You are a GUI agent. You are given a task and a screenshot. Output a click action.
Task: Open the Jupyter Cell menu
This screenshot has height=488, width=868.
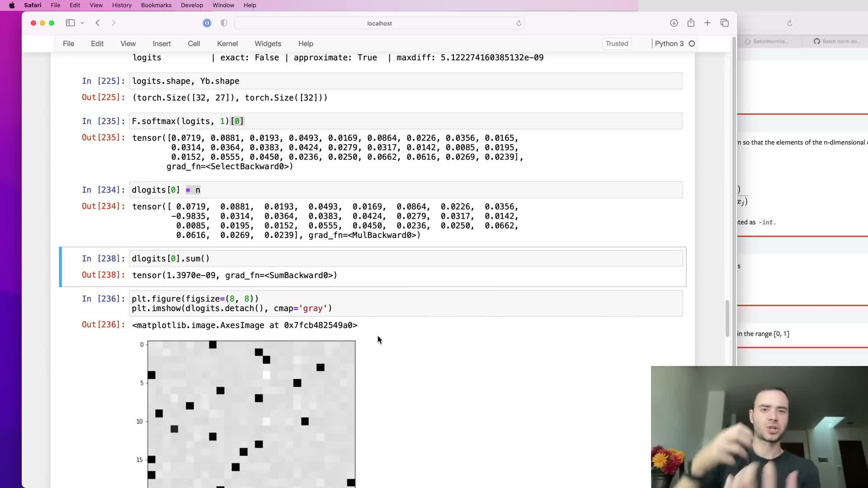click(x=193, y=44)
